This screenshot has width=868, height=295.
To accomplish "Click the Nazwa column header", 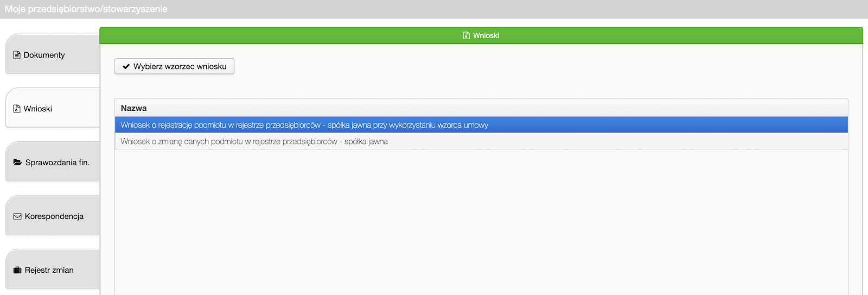I will tap(481, 108).
